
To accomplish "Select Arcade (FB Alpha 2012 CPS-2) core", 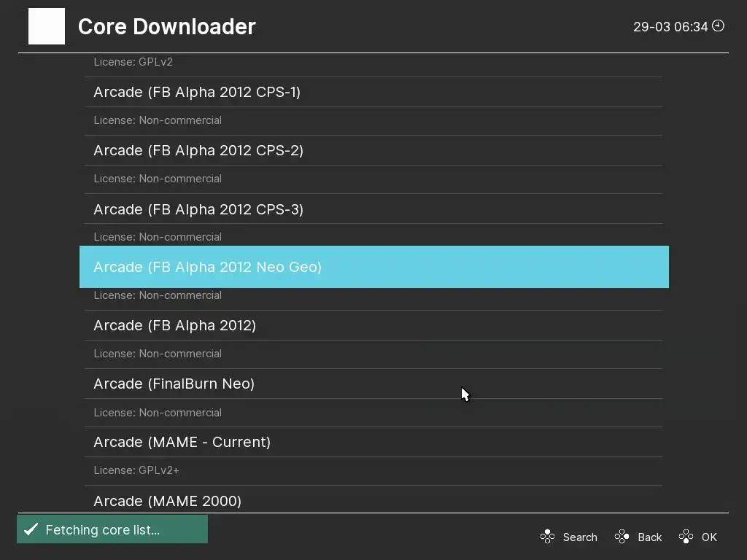I will pyautogui.click(x=198, y=150).
